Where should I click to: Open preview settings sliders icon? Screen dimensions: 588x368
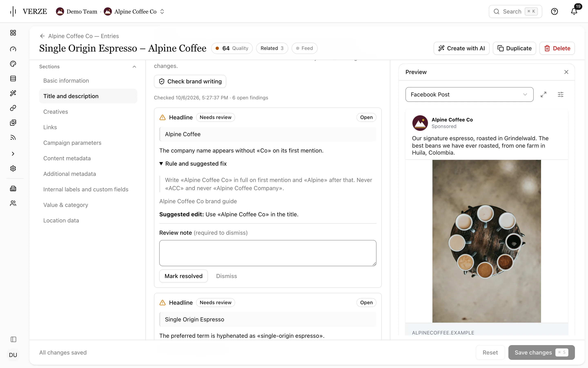click(x=561, y=94)
